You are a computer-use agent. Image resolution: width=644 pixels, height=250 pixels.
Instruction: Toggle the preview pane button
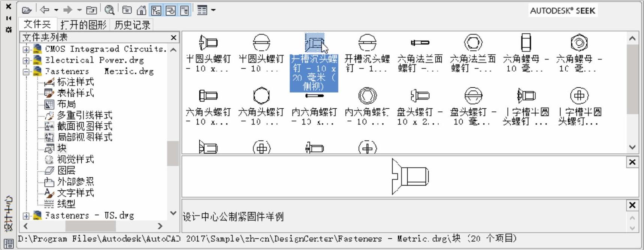(170, 10)
